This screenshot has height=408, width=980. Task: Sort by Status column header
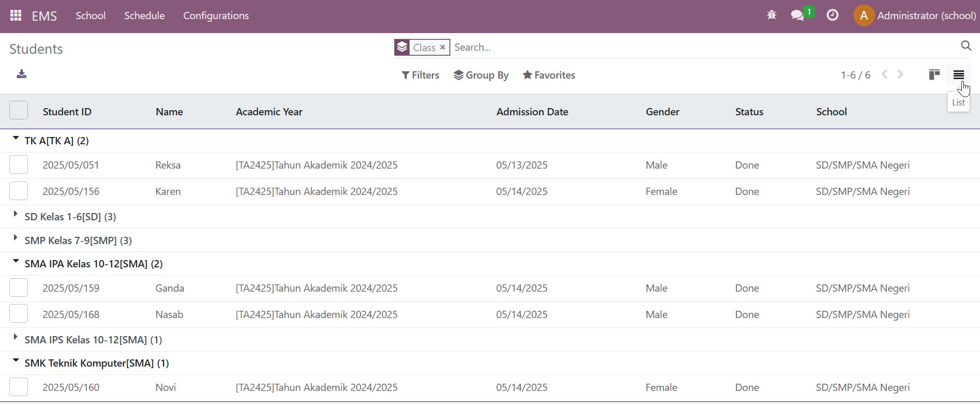749,112
